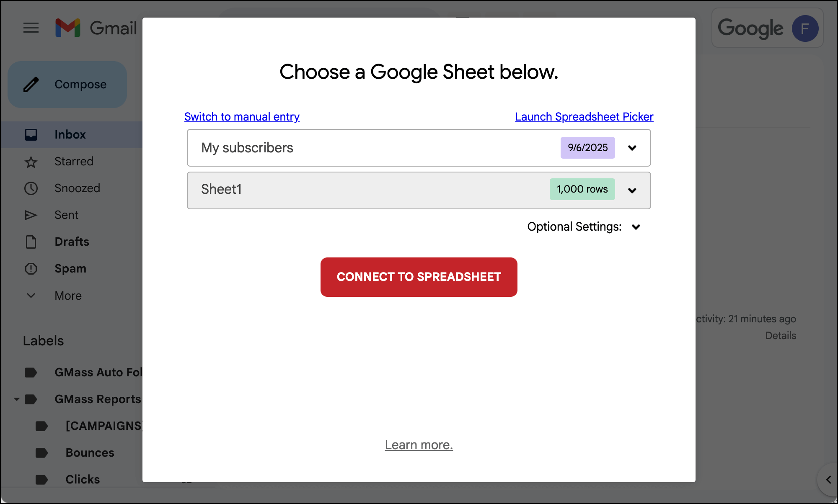This screenshot has width=838, height=504.
Task: Open the My subscribers spreadsheet dropdown
Action: [x=632, y=148]
